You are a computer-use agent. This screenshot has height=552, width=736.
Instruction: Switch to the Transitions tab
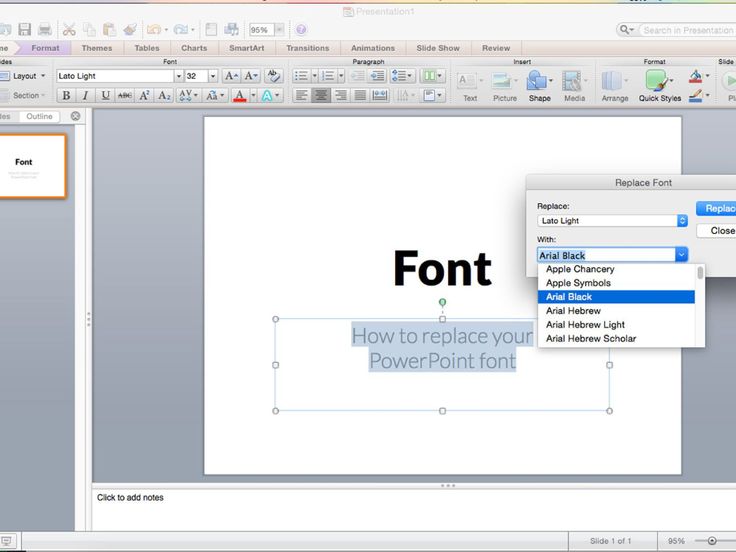307,48
